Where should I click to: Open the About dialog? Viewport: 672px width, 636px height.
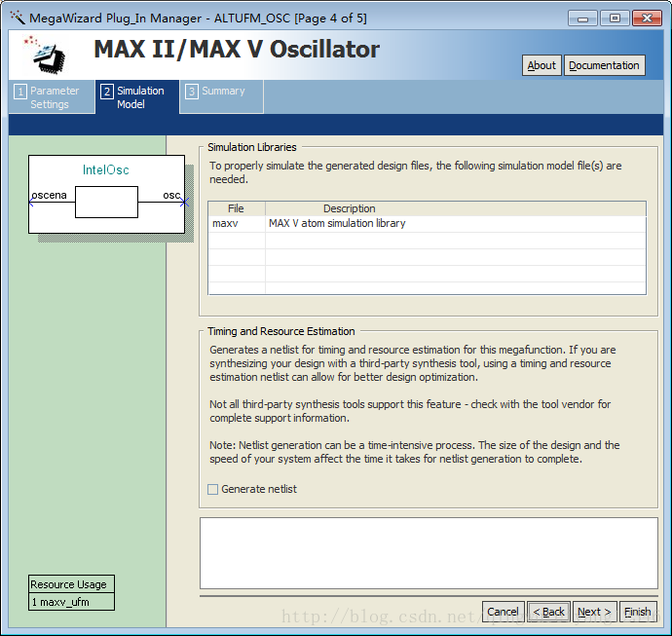(x=541, y=65)
